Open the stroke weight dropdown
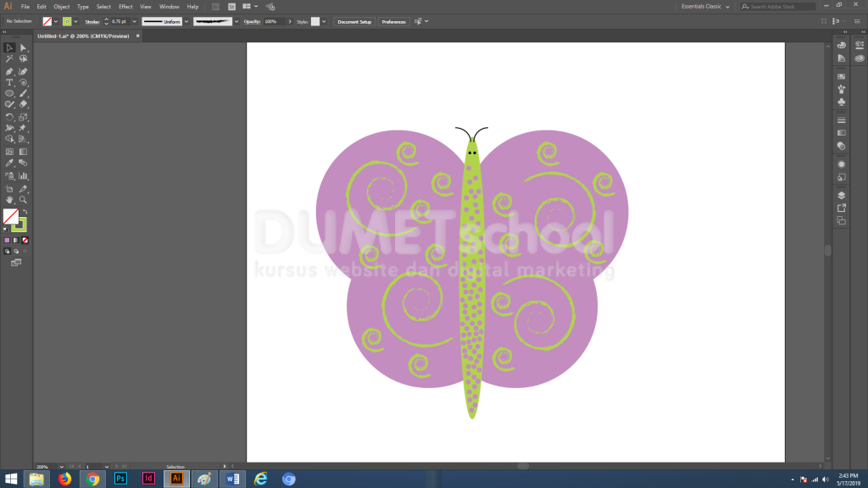The width and height of the screenshot is (868, 488). [x=135, y=21]
